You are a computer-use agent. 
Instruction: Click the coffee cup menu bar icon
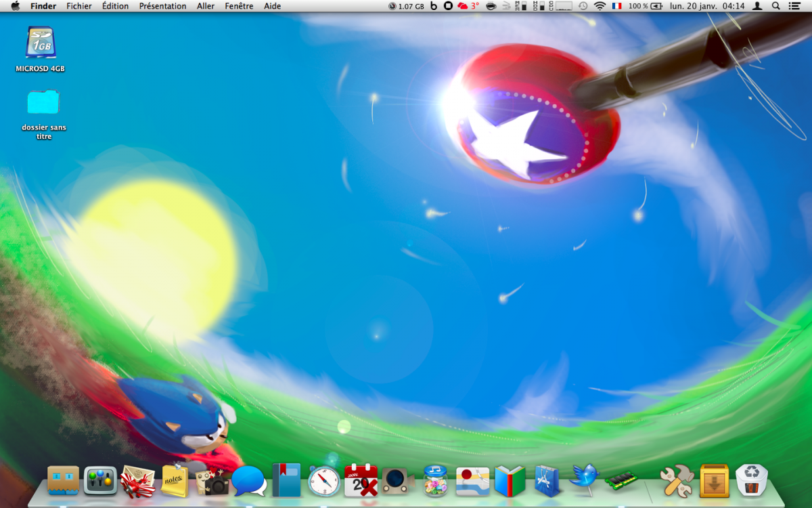click(x=491, y=6)
